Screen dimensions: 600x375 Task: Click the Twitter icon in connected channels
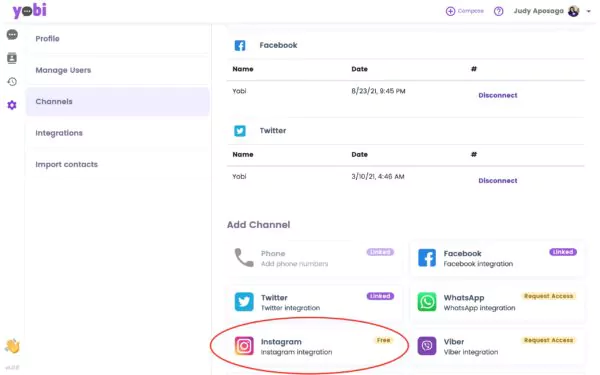tap(240, 131)
